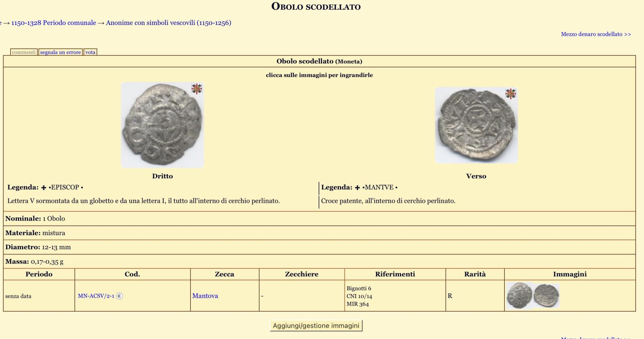The width and height of the screenshot is (644, 339).
Task: Enlarge the Verso coin image
Action: (x=476, y=126)
